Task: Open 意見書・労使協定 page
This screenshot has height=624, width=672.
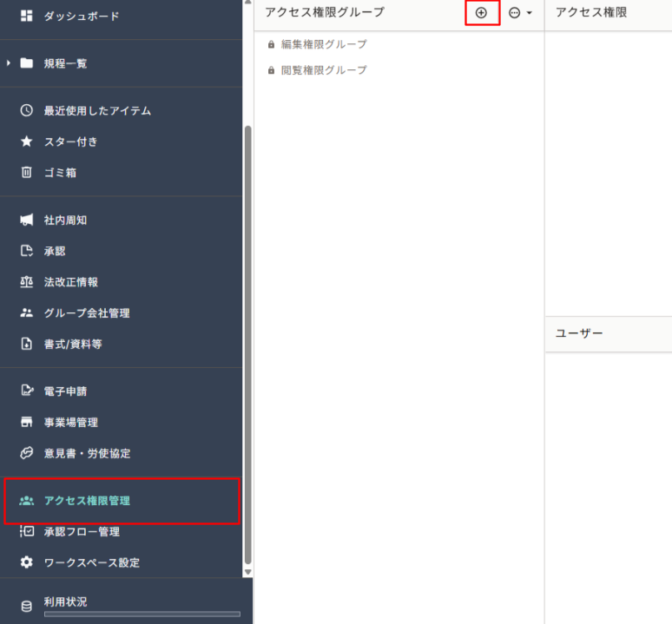Action: click(x=88, y=453)
